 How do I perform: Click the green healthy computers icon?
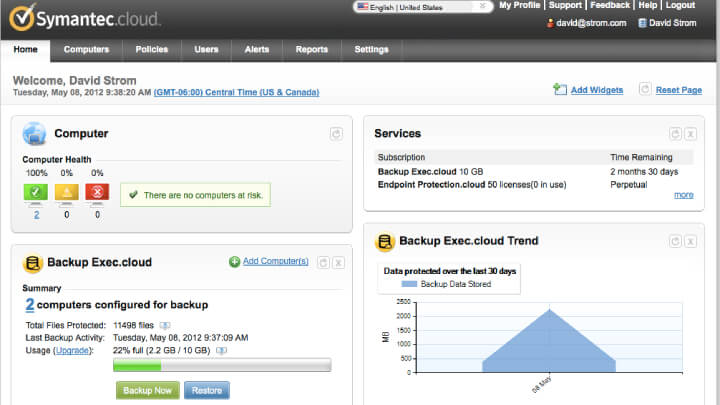(x=35, y=194)
